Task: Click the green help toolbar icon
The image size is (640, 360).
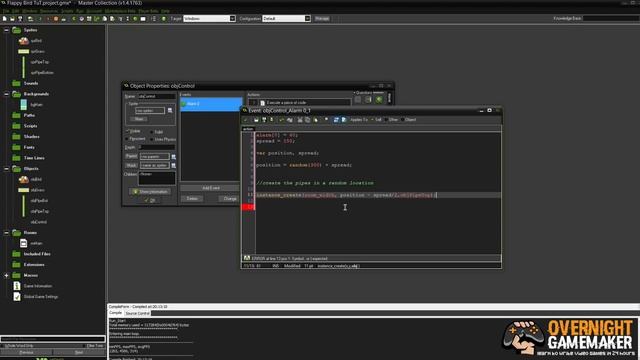Action: (x=164, y=19)
